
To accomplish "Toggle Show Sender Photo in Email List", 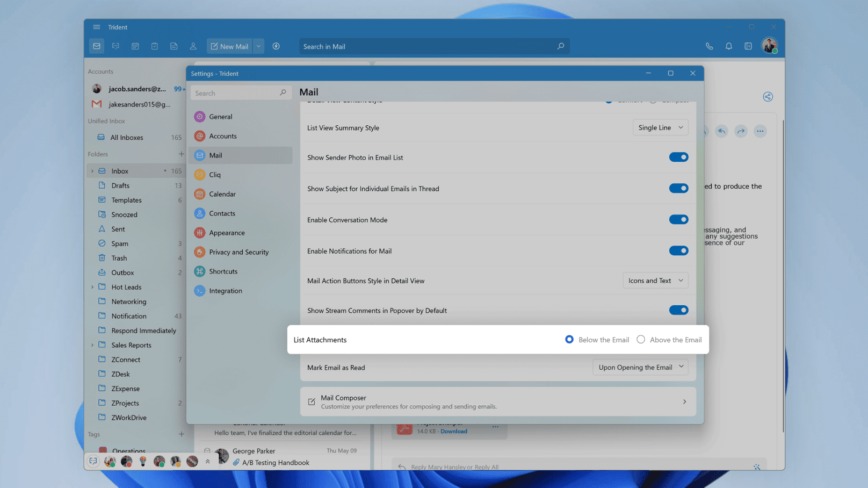I will [678, 157].
